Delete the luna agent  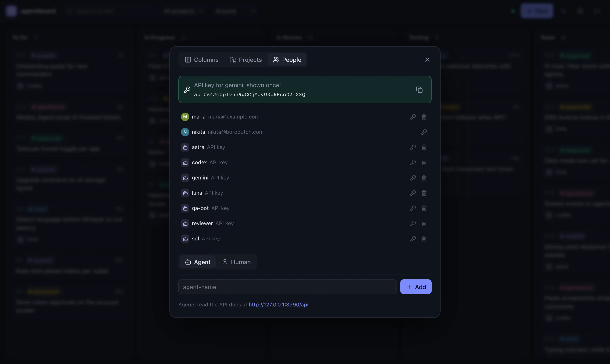click(x=424, y=193)
